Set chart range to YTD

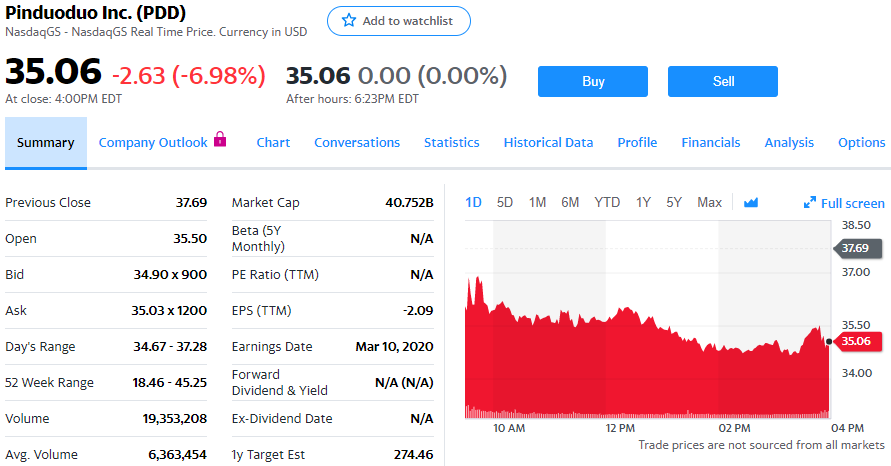(607, 203)
